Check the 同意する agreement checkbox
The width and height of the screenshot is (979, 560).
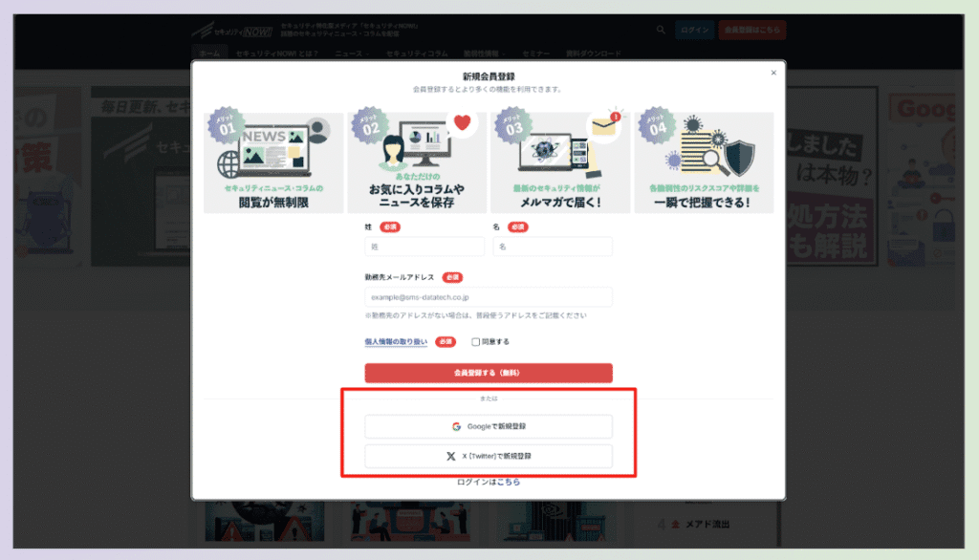tap(476, 342)
